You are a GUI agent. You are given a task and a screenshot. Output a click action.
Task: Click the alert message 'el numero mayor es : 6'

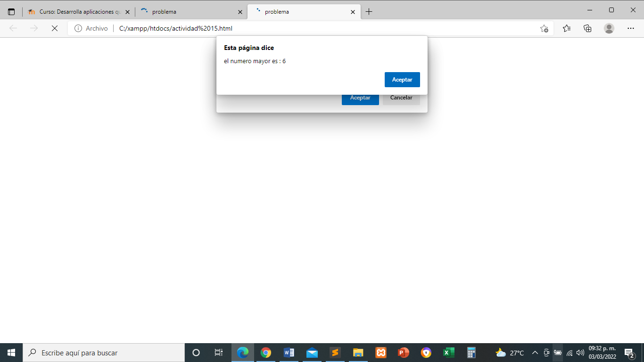point(255,61)
